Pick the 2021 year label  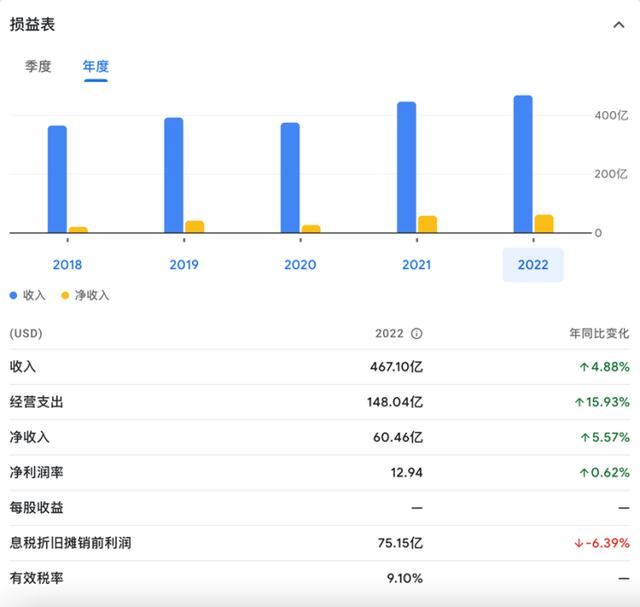coord(416,265)
